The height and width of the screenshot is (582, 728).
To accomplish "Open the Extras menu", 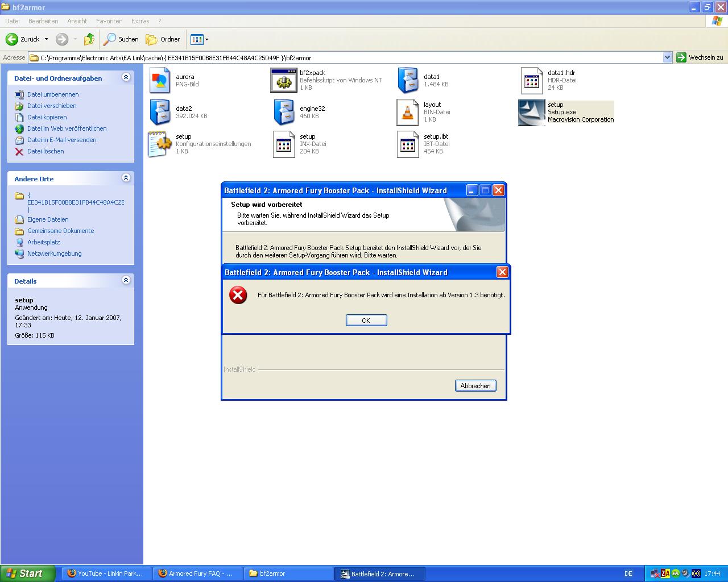I will 140,21.
